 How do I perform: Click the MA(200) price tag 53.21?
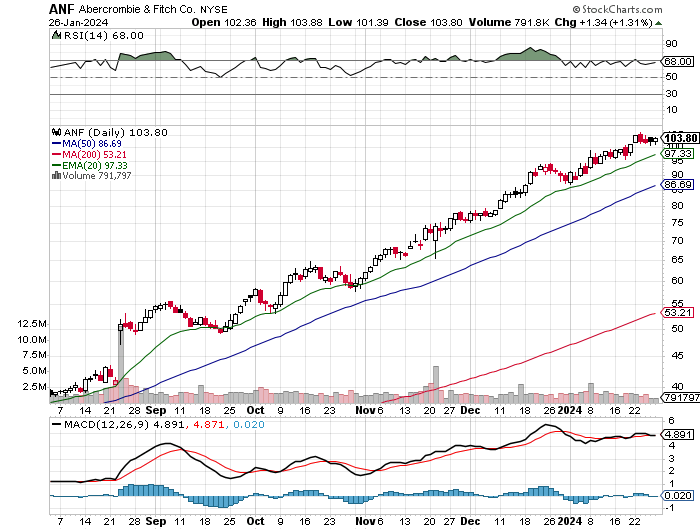click(x=678, y=313)
